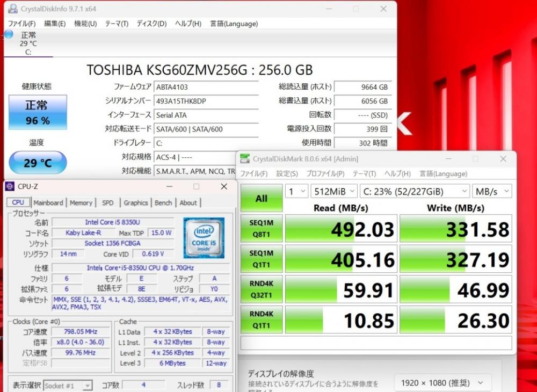Viewport: 537px width, 392px height.
Task: Click the Level 3 cache value 6 MBytes
Action: tap(172, 363)
